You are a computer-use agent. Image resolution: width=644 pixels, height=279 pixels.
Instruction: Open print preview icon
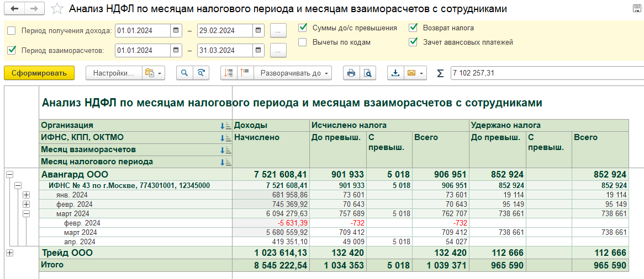point(368,73)
